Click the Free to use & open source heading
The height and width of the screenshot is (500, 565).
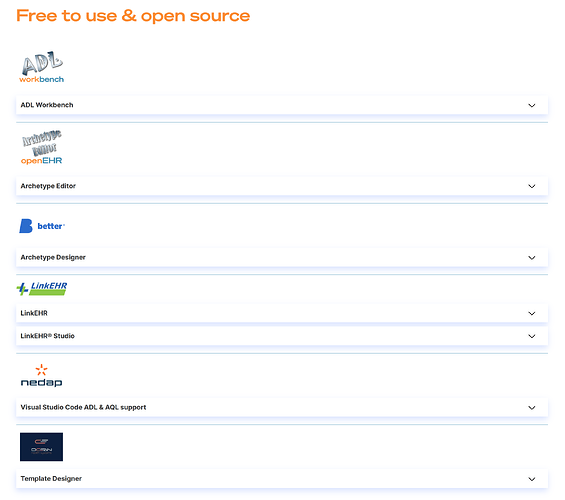coord(133,16)
